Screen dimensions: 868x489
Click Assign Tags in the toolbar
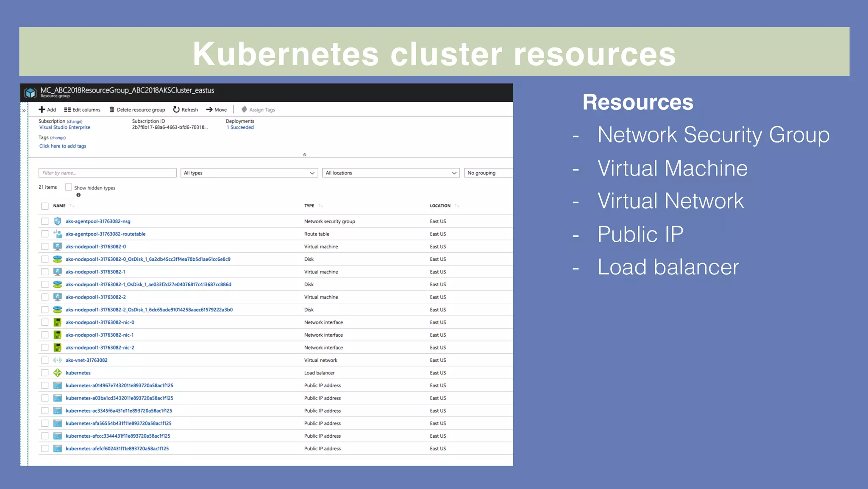(x=258, y=109)
